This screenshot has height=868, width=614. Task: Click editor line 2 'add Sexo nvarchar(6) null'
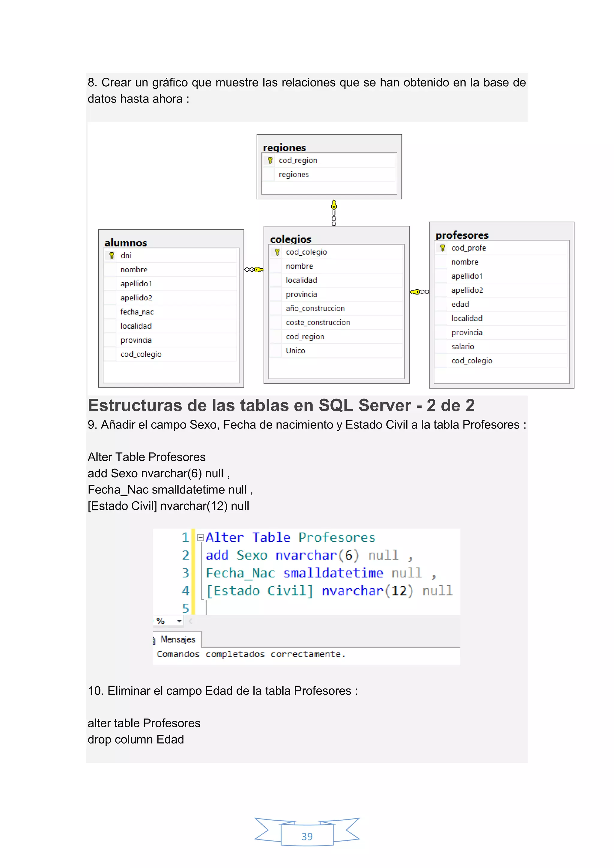pos(309,555)
